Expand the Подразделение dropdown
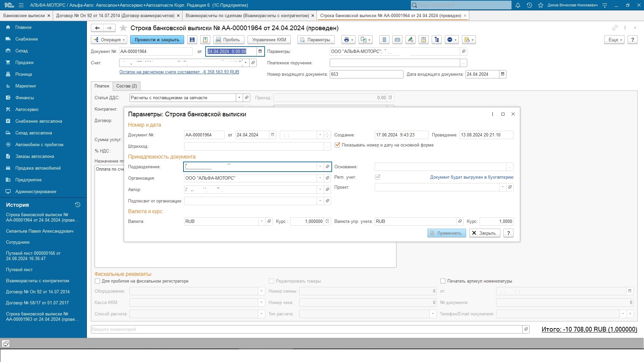 320,167
